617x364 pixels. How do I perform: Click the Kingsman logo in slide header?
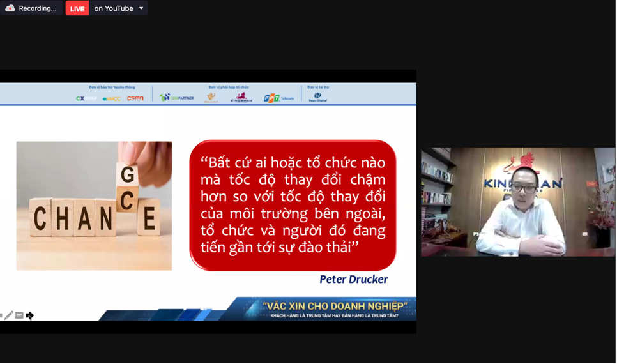coord(241,98)
